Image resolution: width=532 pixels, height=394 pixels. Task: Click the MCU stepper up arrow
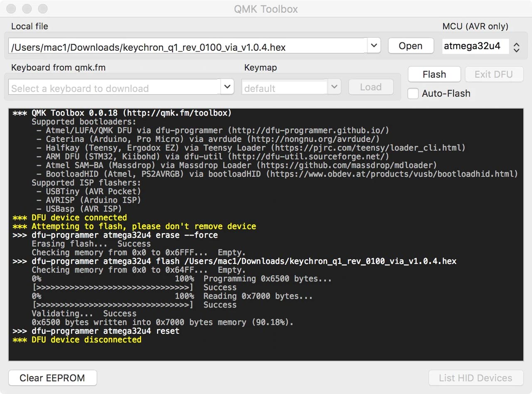tap(516, 43)
